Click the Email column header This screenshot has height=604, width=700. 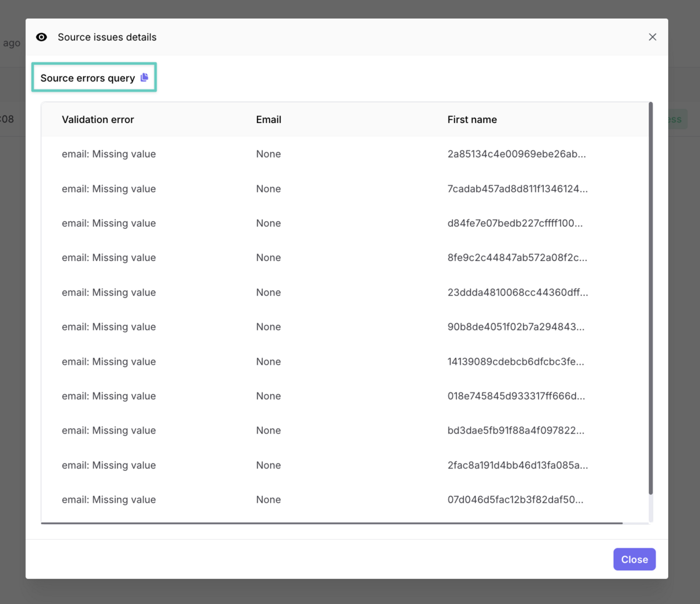[268, 119]
